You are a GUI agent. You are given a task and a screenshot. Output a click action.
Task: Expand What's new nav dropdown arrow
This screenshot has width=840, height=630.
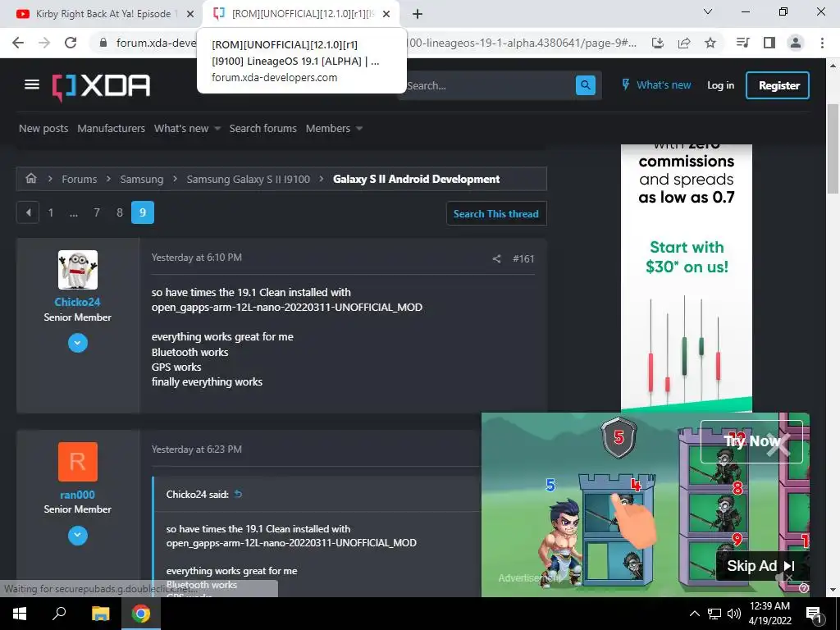click(217, 129)
